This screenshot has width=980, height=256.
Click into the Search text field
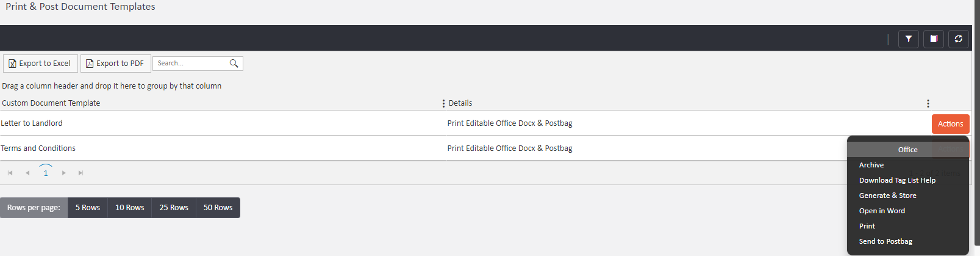[x=190, y=64]
